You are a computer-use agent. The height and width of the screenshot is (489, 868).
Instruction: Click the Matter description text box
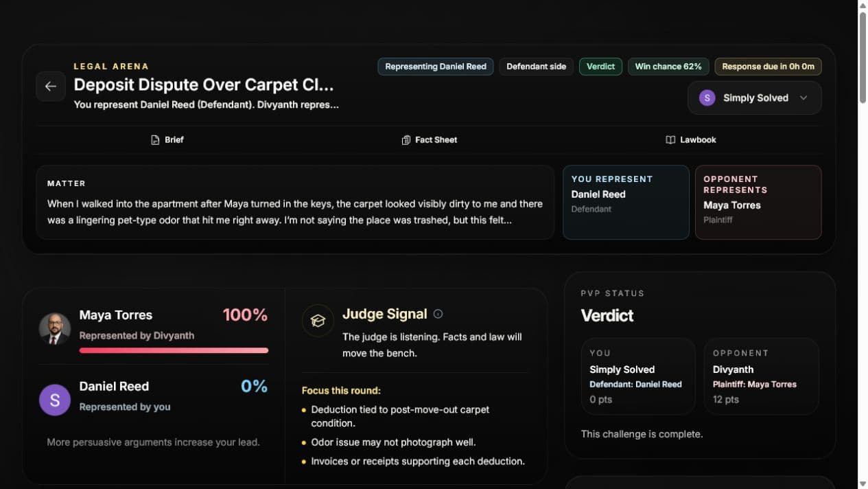[x=295, y=202]
